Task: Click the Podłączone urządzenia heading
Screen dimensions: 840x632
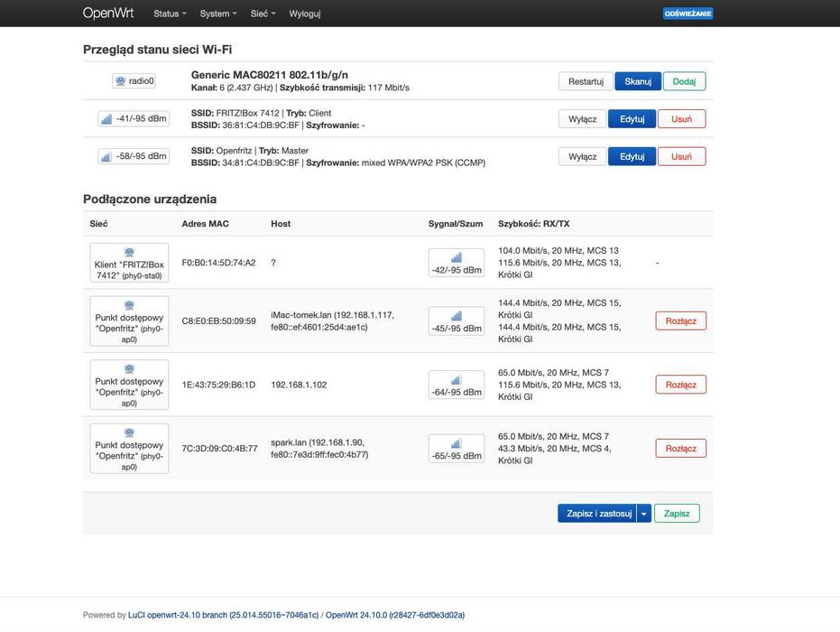Action: click(x=150, y=200)
